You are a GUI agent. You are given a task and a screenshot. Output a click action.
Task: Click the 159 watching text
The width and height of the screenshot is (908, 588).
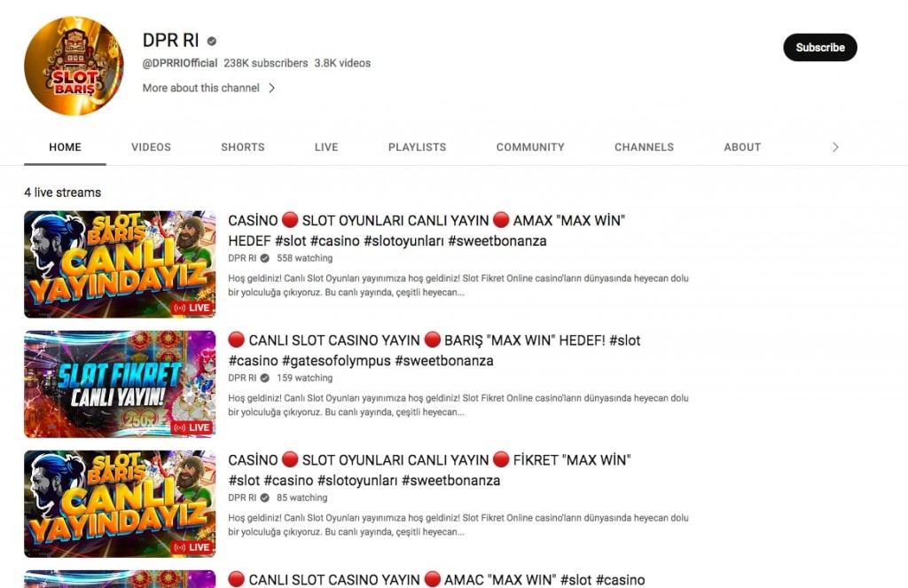click(x=305, y=379)
